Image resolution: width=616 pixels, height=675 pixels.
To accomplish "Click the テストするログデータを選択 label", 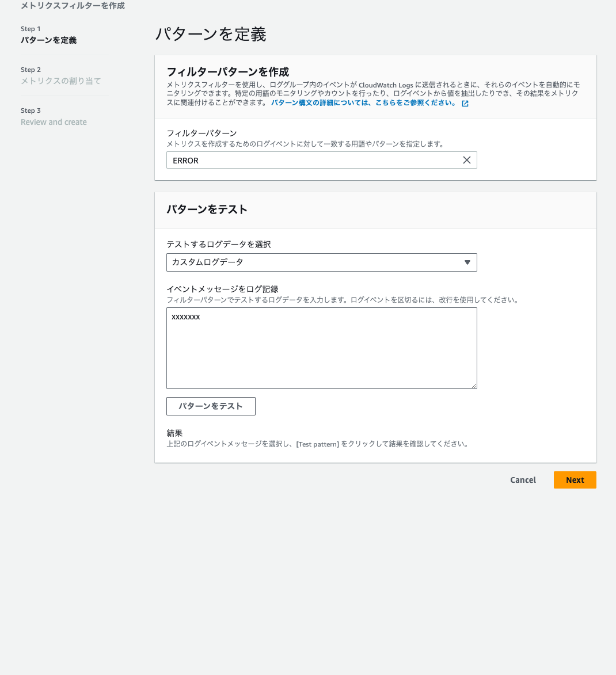I will (x=219, y=245).
